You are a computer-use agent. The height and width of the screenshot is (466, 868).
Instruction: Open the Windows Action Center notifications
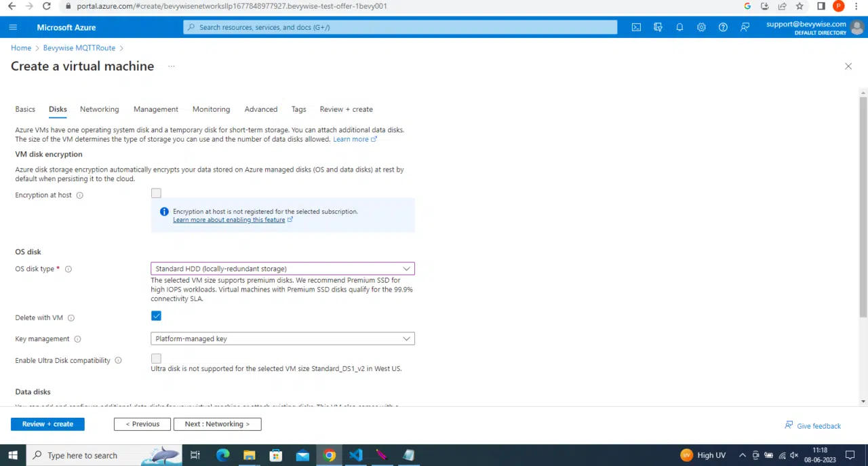(x=850, y=455)
